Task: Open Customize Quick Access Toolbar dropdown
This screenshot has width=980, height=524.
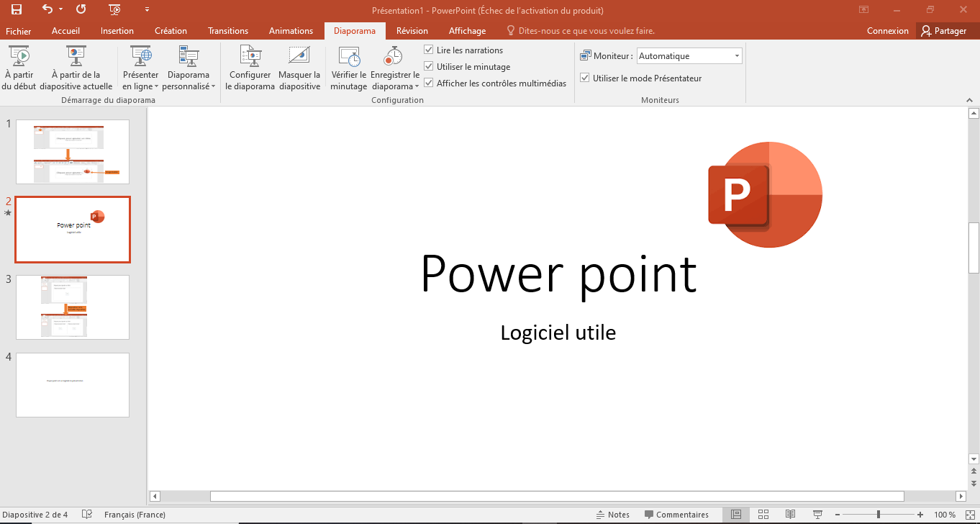Action: point(147,9)
